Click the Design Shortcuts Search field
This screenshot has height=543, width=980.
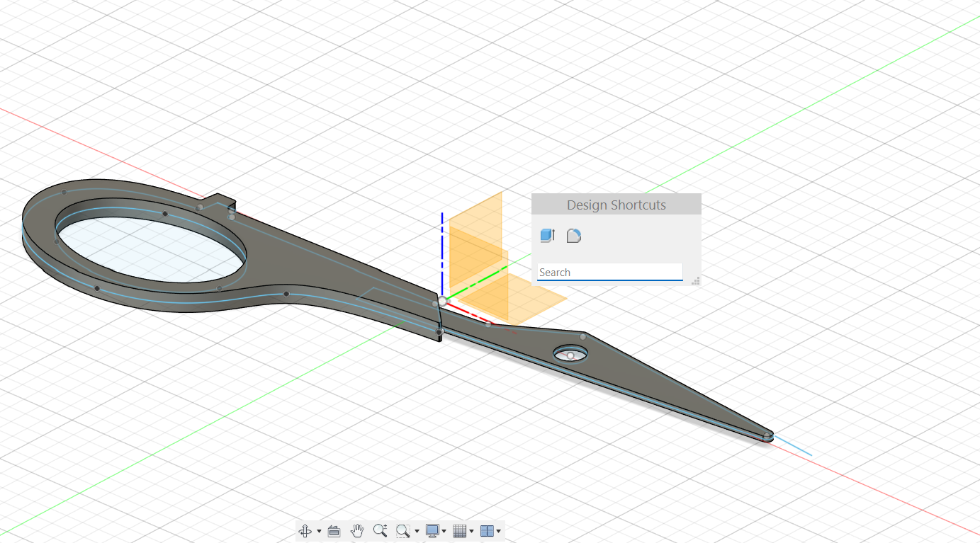pyautogui.click(x=609, y=272)
